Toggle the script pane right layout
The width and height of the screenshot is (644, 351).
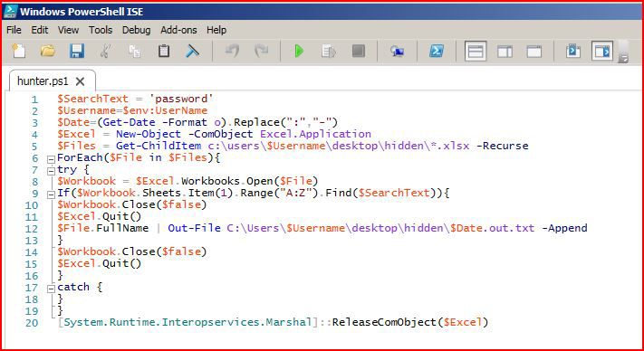click(x=505, y=52)
